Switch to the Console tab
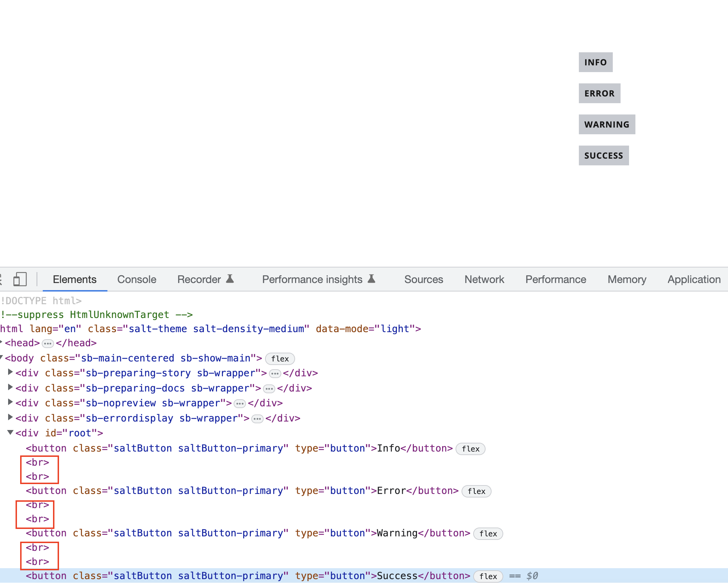Image resolution: width=728 pixels, height=583 pixels. tap(136, 279)
